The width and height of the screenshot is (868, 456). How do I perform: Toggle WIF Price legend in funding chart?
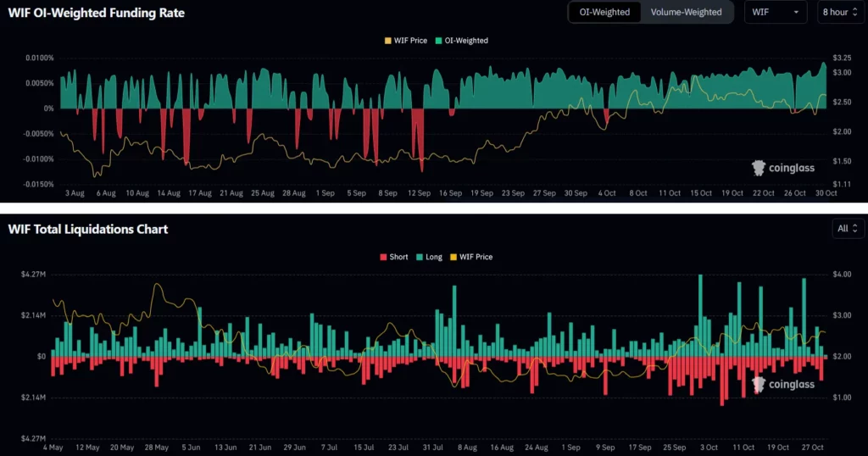tap(406, 41)
